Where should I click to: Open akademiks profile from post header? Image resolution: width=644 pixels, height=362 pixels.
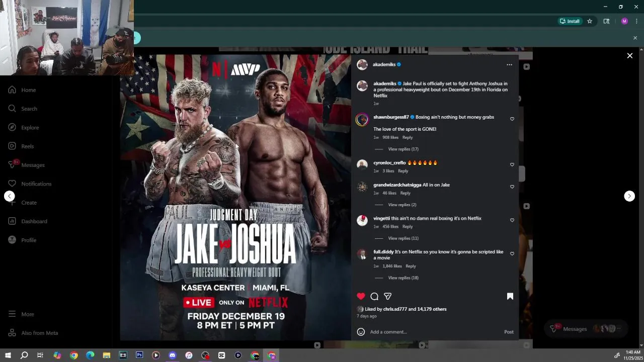coord(384,65)
